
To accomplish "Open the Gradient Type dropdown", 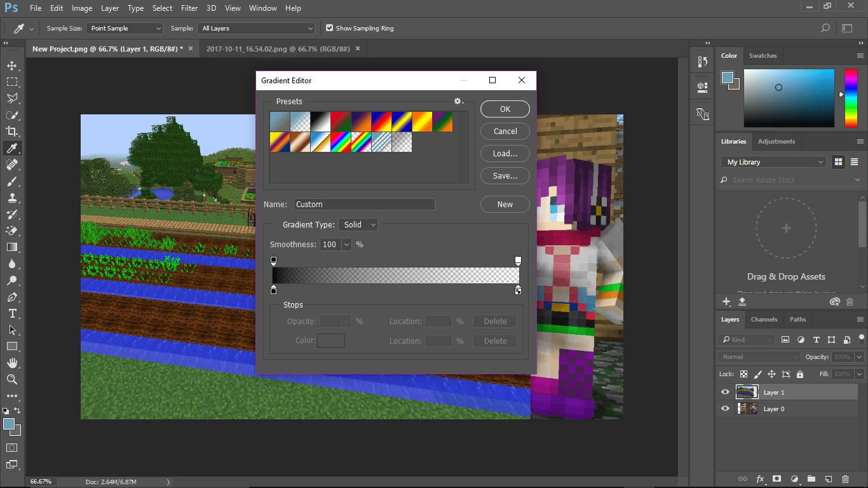I will (357, 224).
